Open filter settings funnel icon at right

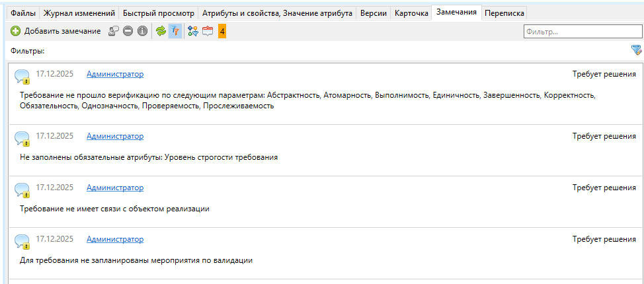click(x=636, y=50)
